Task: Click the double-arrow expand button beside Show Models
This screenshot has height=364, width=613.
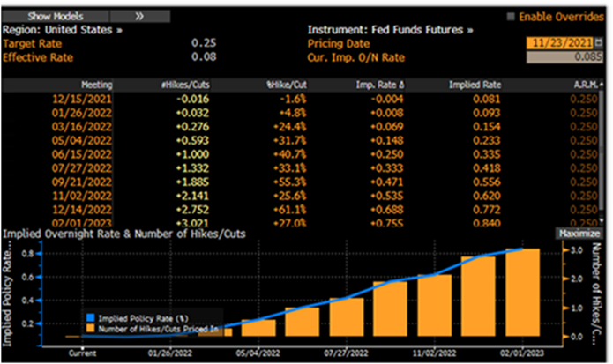Action: point(139,16)
